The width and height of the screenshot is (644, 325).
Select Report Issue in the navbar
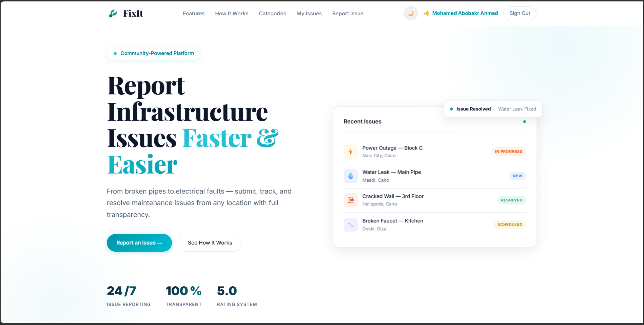[x=348, y=14]
